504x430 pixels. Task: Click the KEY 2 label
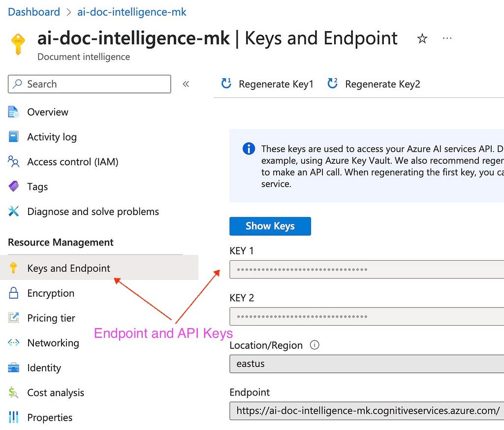242,298
